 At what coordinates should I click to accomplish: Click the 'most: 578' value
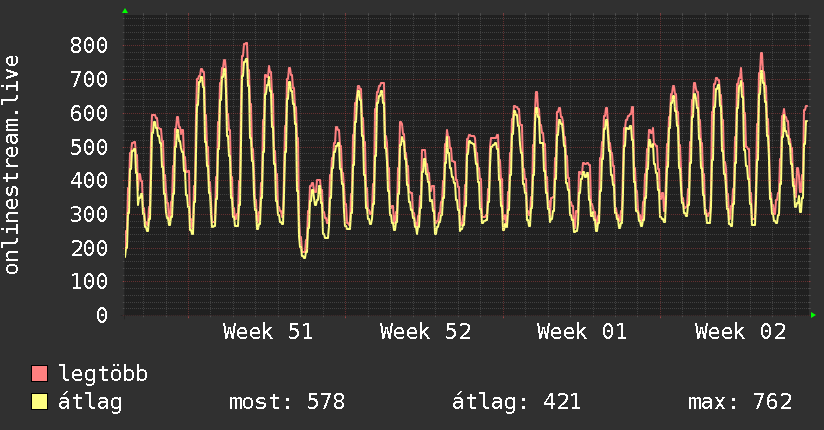(x=287, y=402)
